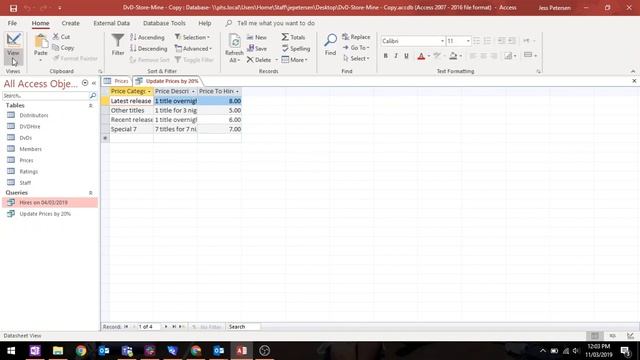640x360 pixels.
Task: Go to last record navigation button
Action: (x=174, y=327)
